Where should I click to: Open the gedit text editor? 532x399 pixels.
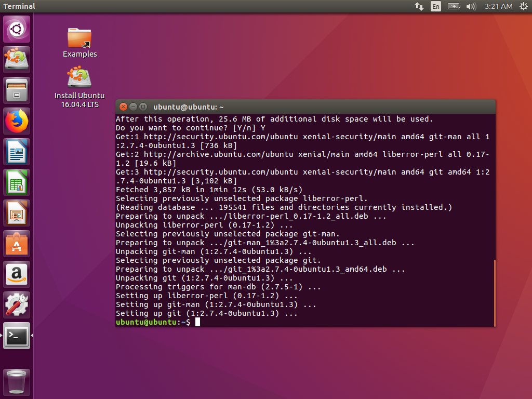(16, 151)
